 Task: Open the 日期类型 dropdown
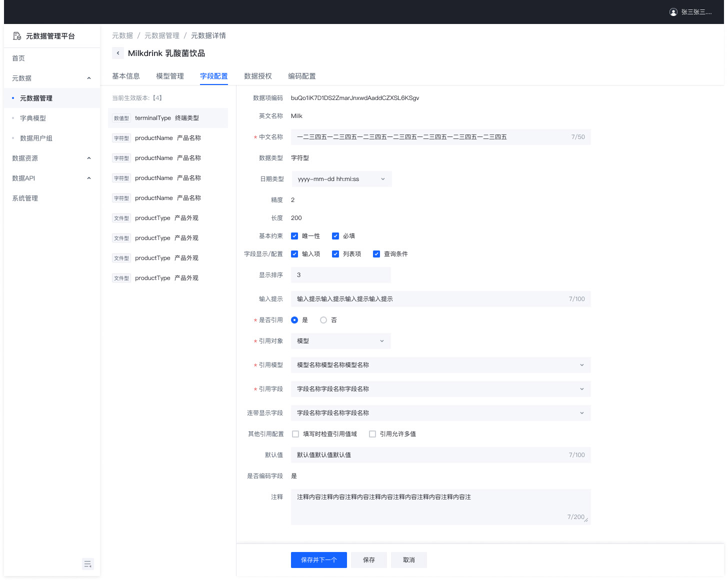point(341,179)
